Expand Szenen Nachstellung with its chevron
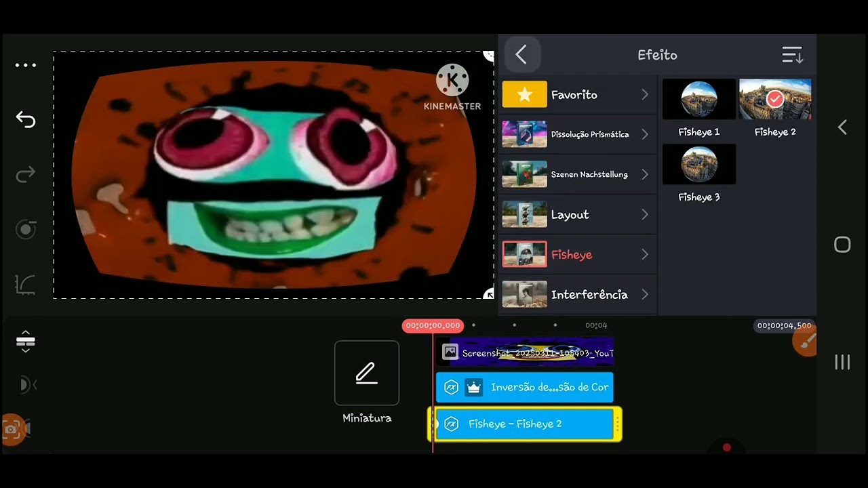Image resolution: width=868 pixels, height=488 pixels. tap(645, 174)
